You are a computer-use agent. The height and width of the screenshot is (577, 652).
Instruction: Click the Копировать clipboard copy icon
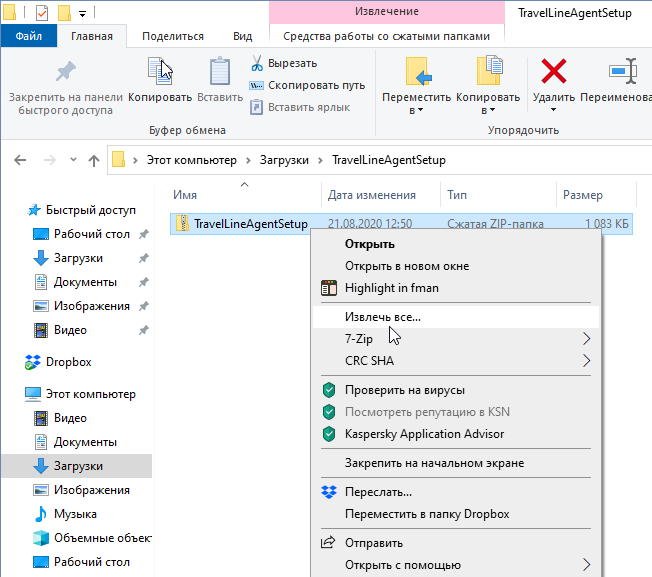coord(160,71)
